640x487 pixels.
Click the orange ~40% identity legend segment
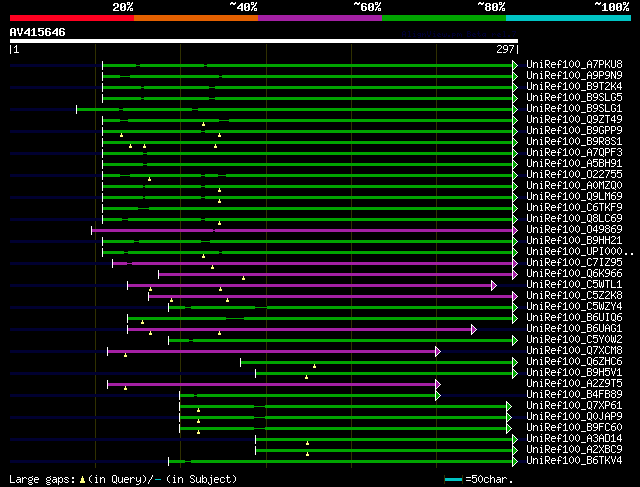pos(196,18)
